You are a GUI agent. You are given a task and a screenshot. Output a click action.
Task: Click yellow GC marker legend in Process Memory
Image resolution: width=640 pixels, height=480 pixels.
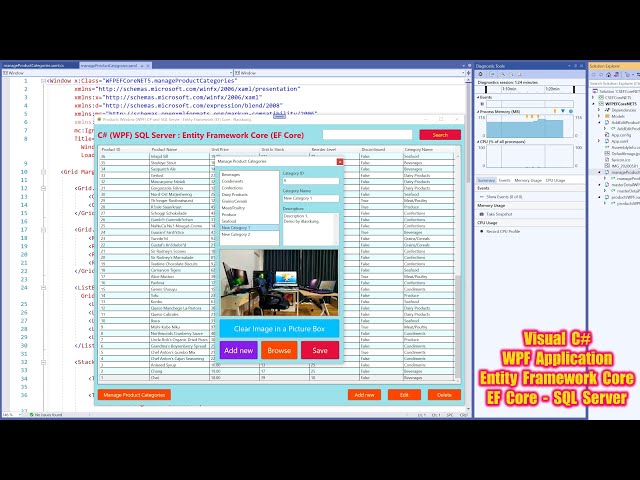pos(555,111)
